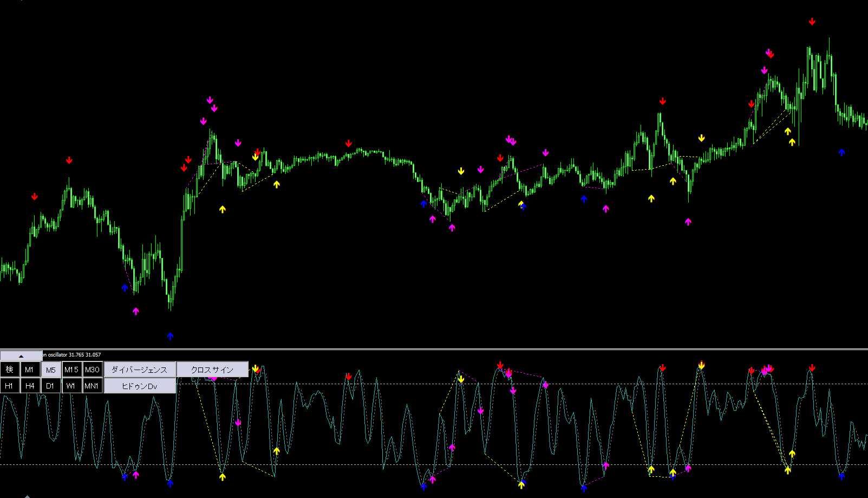
Task: Toggle the ダイバージェンス divergence display
Action: (140, 370)
